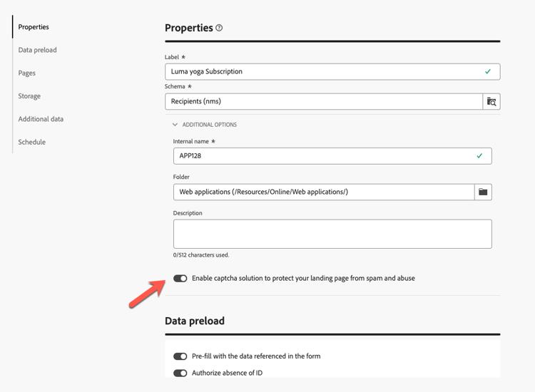Open the Properties section in sidebar
Screen dimensions: 535x392
[34, 27]
